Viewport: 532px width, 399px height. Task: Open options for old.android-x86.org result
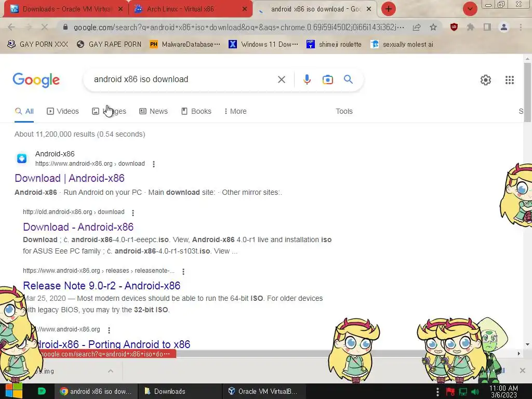point(133,212)
